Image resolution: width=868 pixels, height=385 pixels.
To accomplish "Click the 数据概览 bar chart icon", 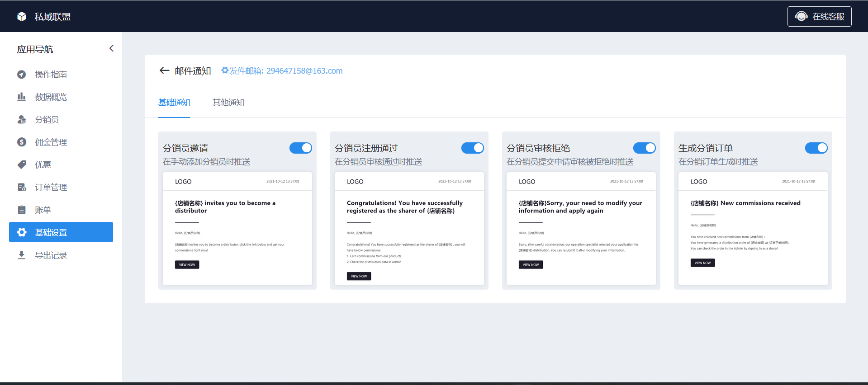I will point(21,97).
